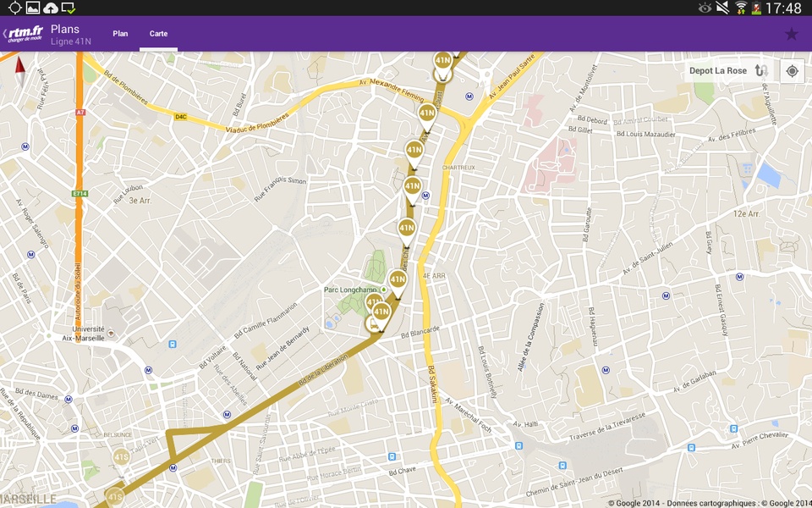Tap the metro icon near Rue Félix Pyat
Image resolution: width=812 pixels, height=508 pixels.
[x=25, y=146]
